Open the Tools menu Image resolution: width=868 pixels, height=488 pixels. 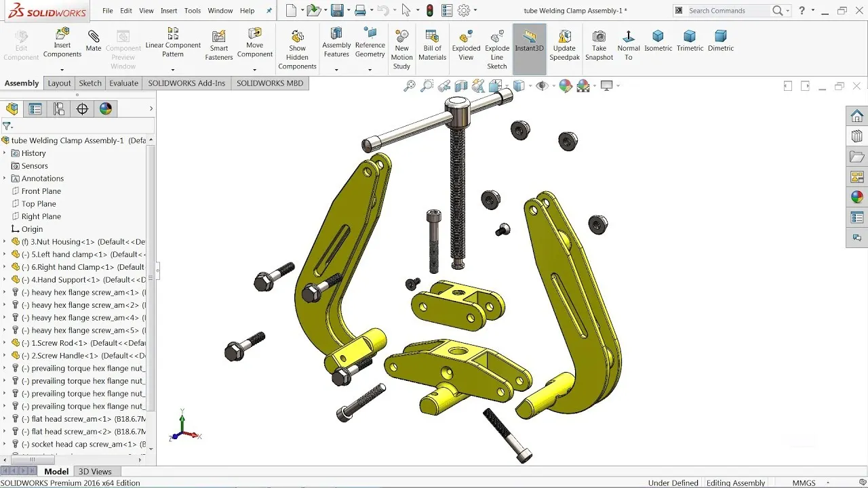pos(193,11)
